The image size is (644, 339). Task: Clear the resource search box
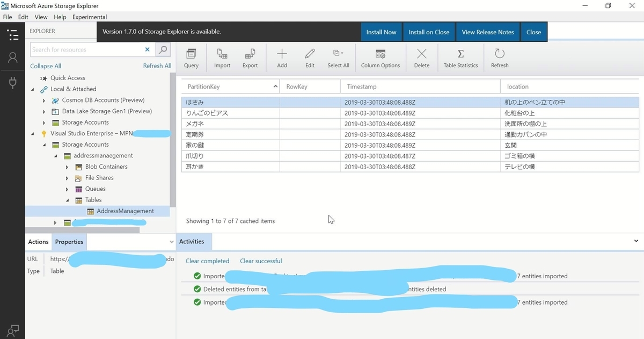(147, 49)
